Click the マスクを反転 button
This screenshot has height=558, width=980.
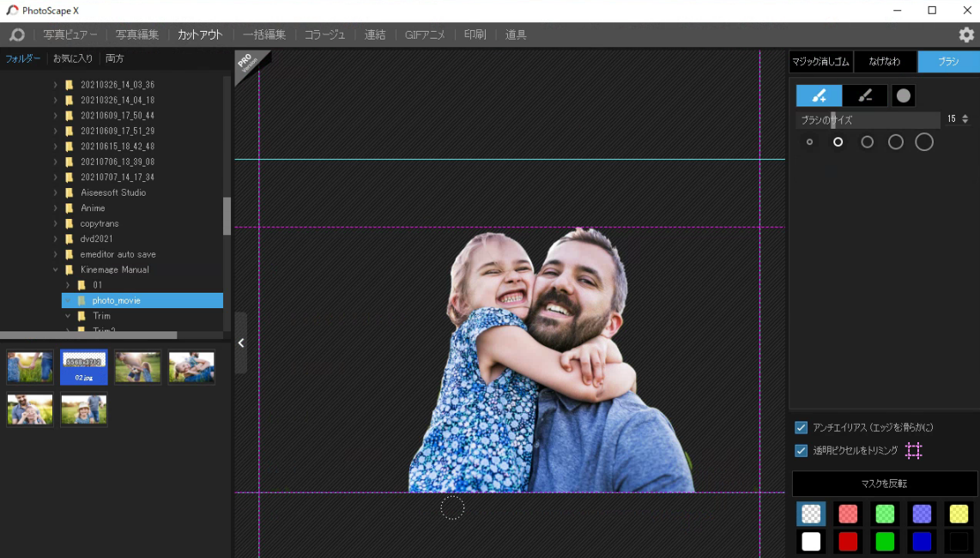coord(885,483)
